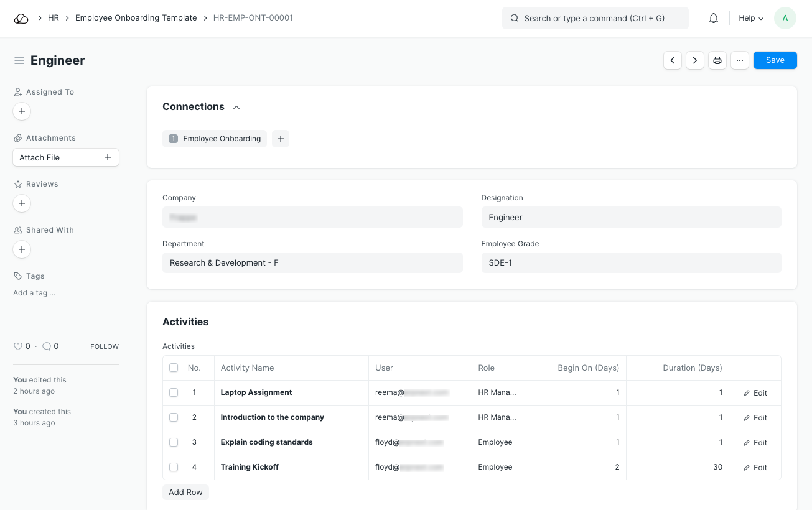
Task: Collapse the Connections section chevron
Action: [236, 108]
